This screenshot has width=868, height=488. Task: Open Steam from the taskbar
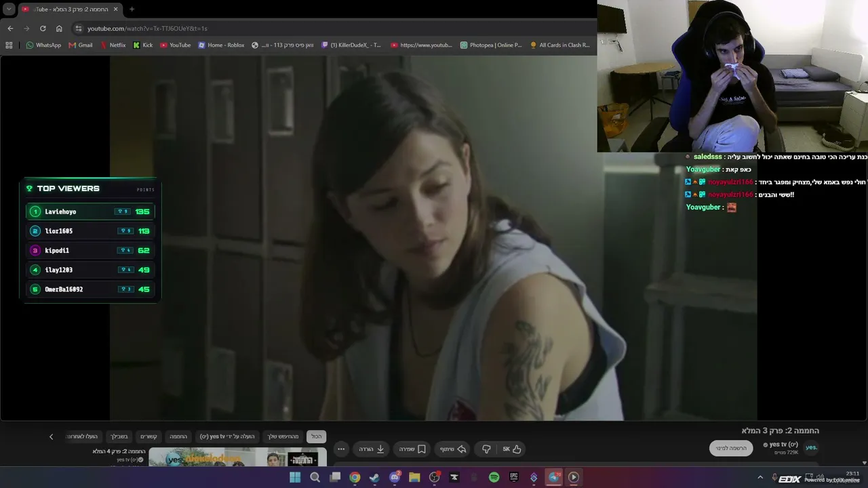coord(374,477)
